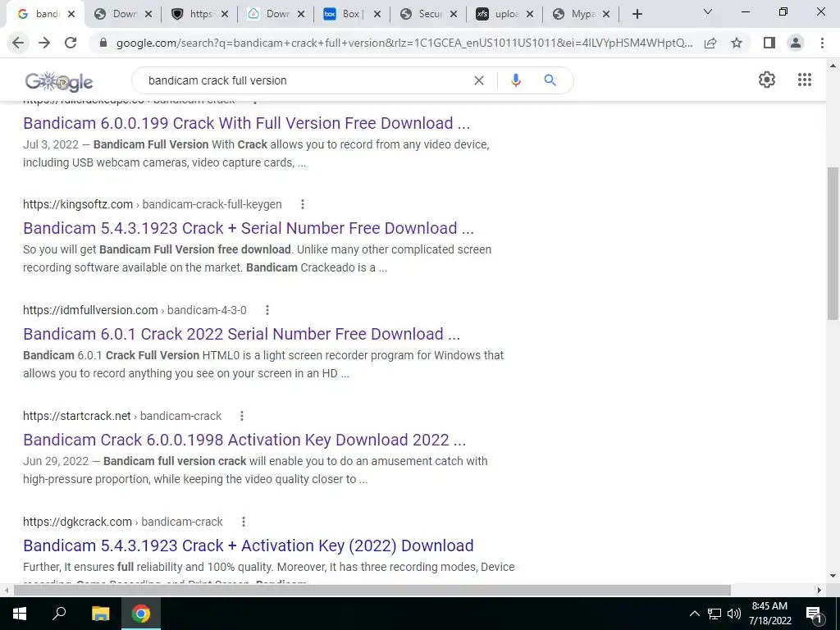The height and width of the screenshot is (630, 840).
Task: Submit search with magnifier icon
Action: click(x=550, y=80)
